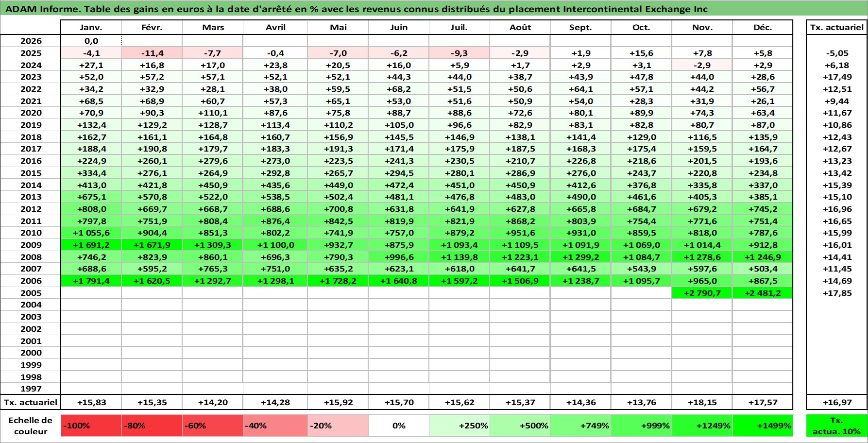This screenshot has width=868, height=443.
Task: Click the 2009 row label
Action: 31,245
